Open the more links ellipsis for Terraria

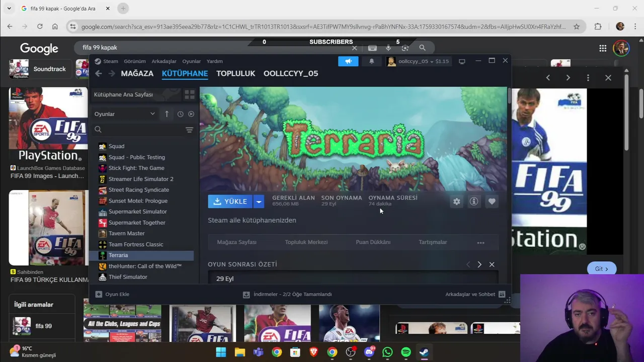(x=480, y=242)
